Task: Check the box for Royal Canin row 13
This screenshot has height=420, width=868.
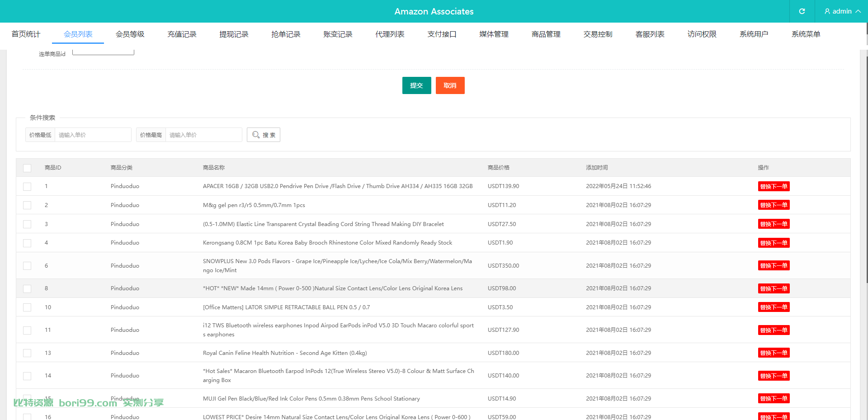Action: coord(27,353)
